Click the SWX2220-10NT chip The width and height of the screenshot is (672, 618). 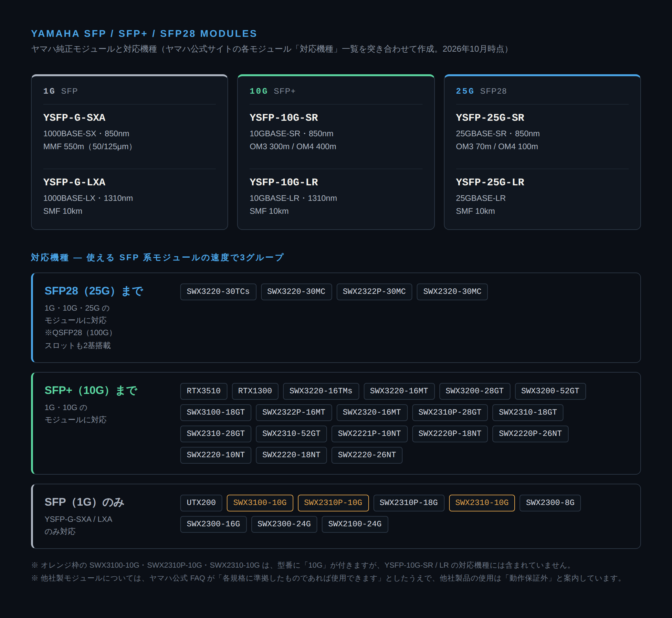tap(216, 455)
